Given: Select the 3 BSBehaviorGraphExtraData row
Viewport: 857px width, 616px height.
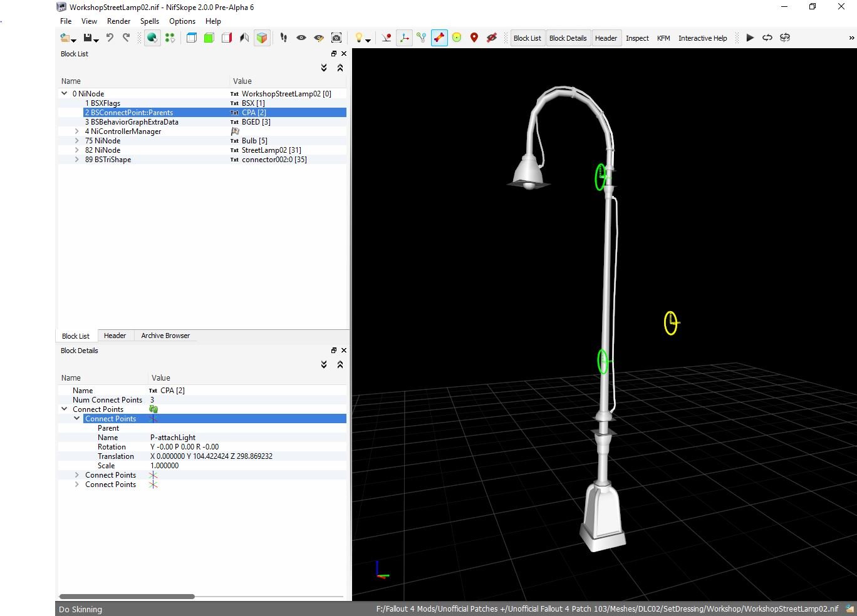Looking at the screenshot, I should coord(202,122).
